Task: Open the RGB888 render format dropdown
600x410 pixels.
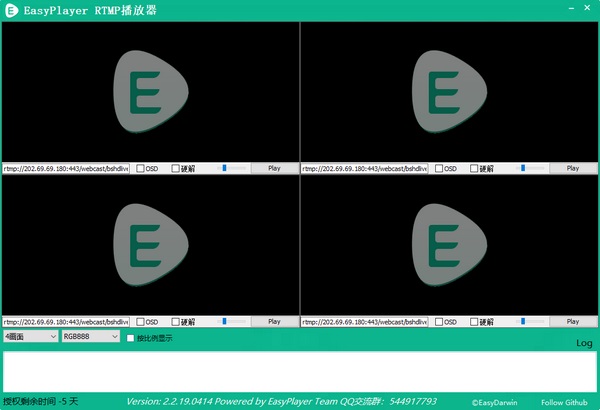Action: [x=91, y=336]
